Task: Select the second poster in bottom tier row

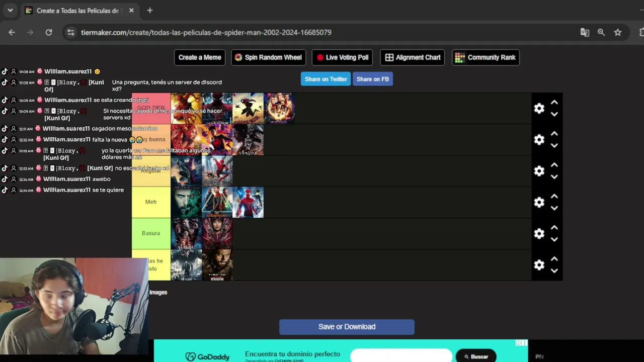Action: [x=217, y=265]
